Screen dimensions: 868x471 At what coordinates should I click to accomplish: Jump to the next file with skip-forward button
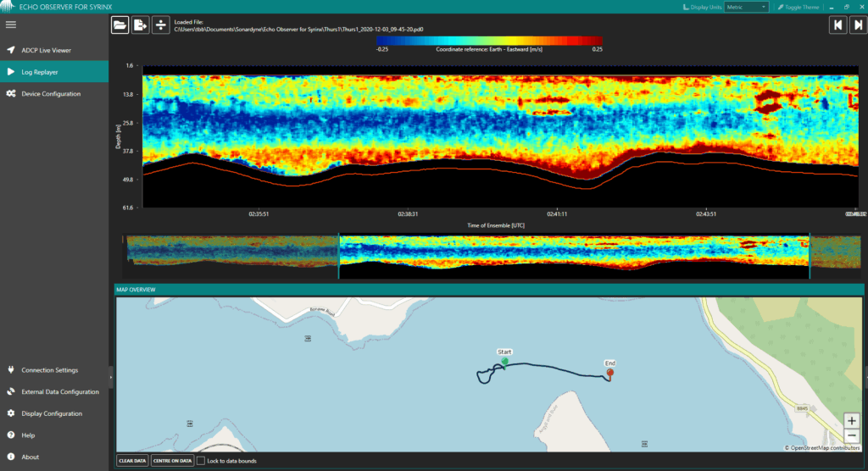click(858, 25)
